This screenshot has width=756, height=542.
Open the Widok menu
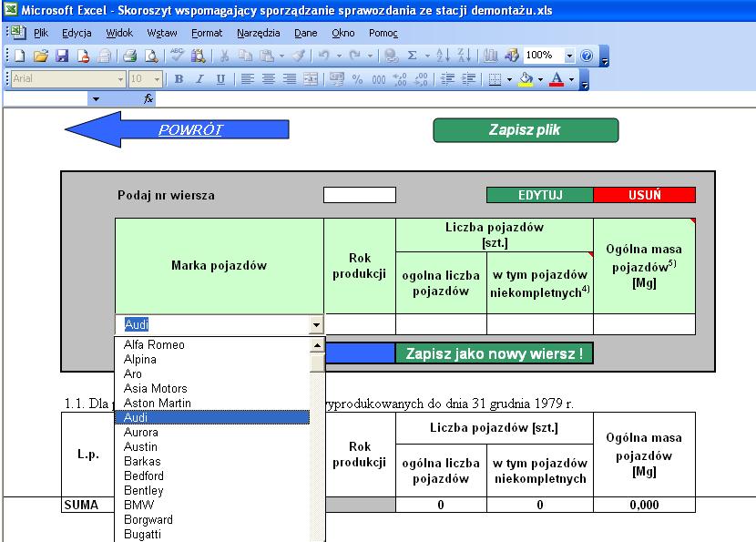click(119, 33)
